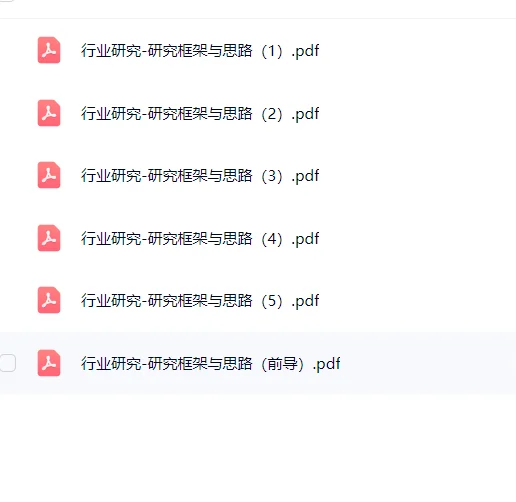Select the PDF icon of file (5)
The width and height of the screenshot is (516, 502).
click(49, 300)
